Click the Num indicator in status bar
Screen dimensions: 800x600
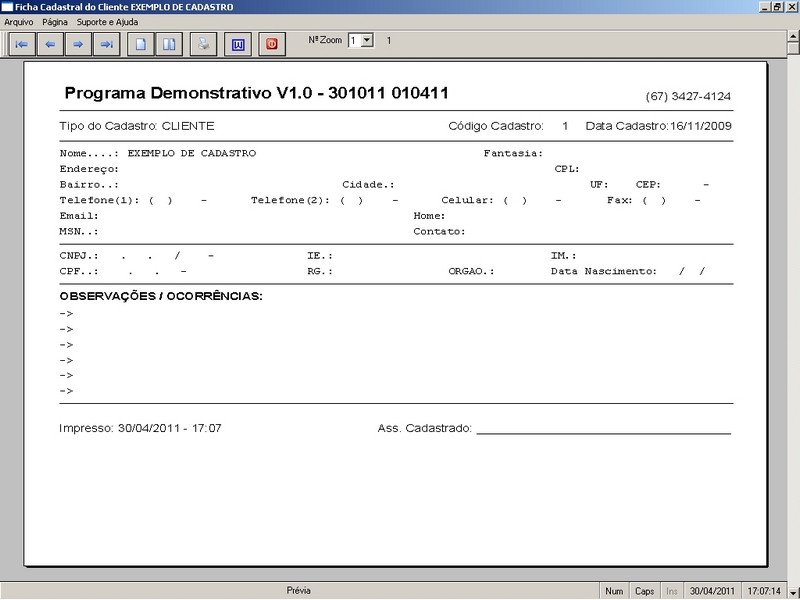[x=614, y=591]
